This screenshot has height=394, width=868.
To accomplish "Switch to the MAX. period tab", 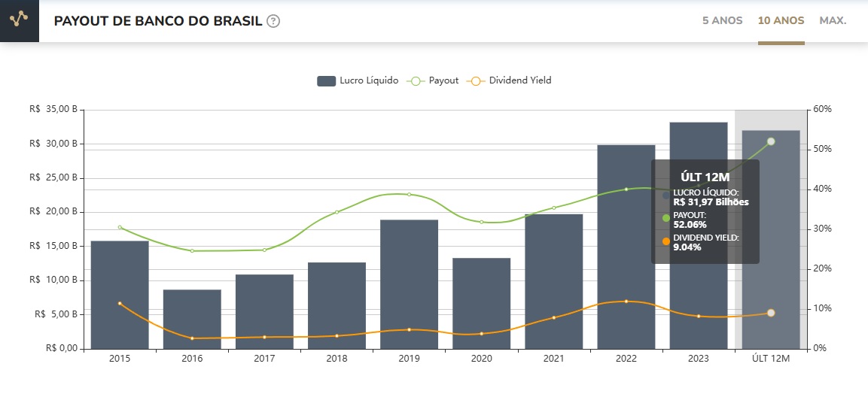I will point(833,21).
